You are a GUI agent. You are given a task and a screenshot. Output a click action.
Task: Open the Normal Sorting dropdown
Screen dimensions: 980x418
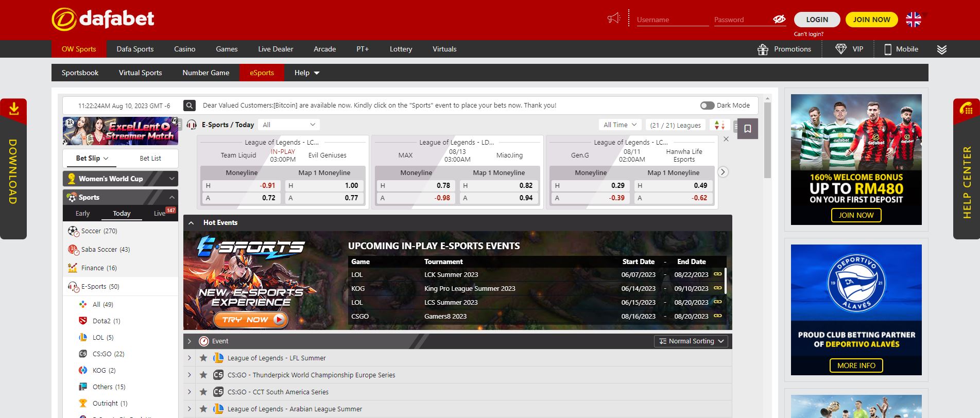[x=691, y=341]
